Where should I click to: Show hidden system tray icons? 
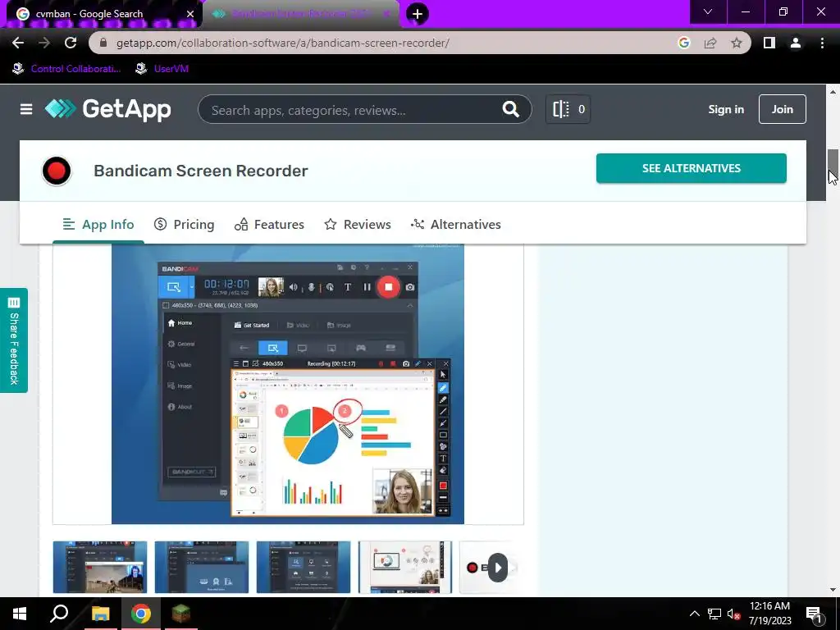coord(694,614)
